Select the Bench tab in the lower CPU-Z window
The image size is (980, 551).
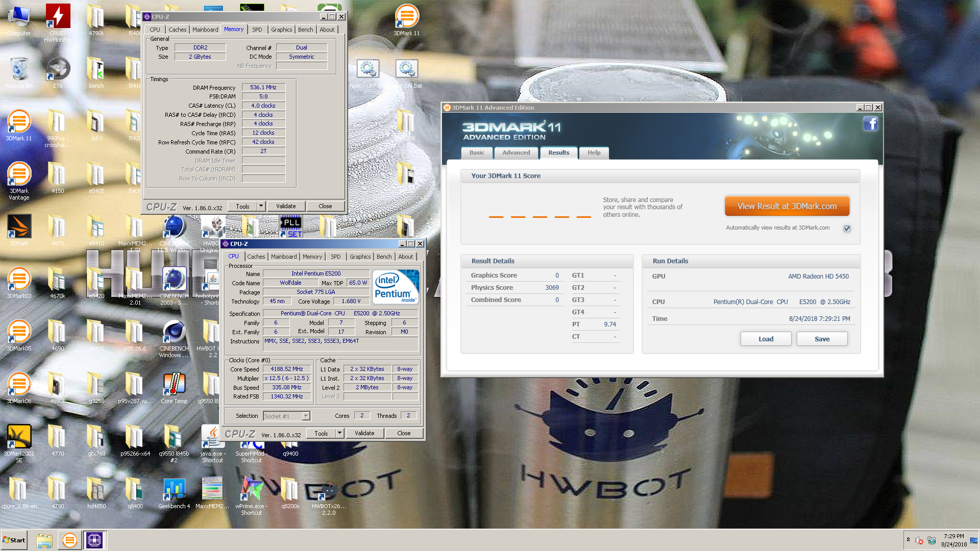[384, 257]
